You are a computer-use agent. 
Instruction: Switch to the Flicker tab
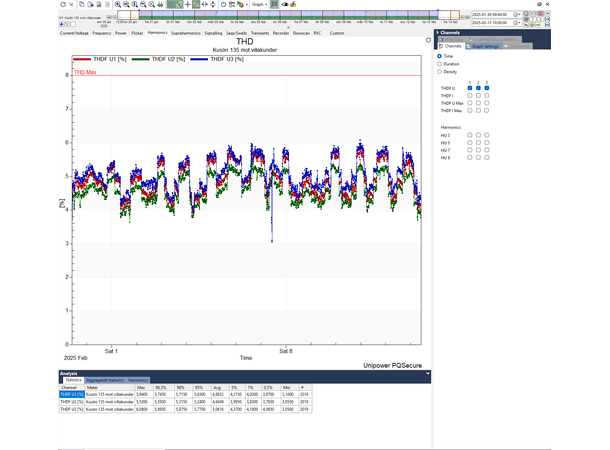click(137, 33)
